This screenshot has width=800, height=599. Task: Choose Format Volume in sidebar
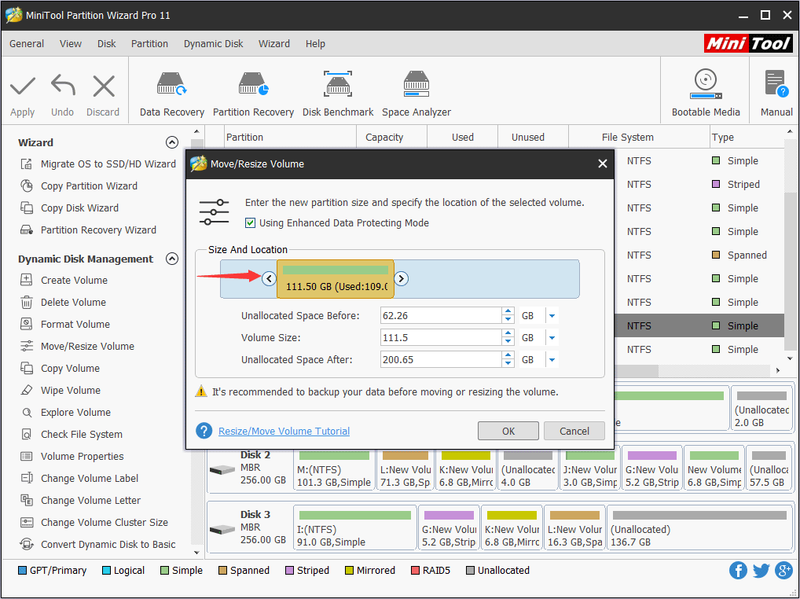[x=65, y=324]
